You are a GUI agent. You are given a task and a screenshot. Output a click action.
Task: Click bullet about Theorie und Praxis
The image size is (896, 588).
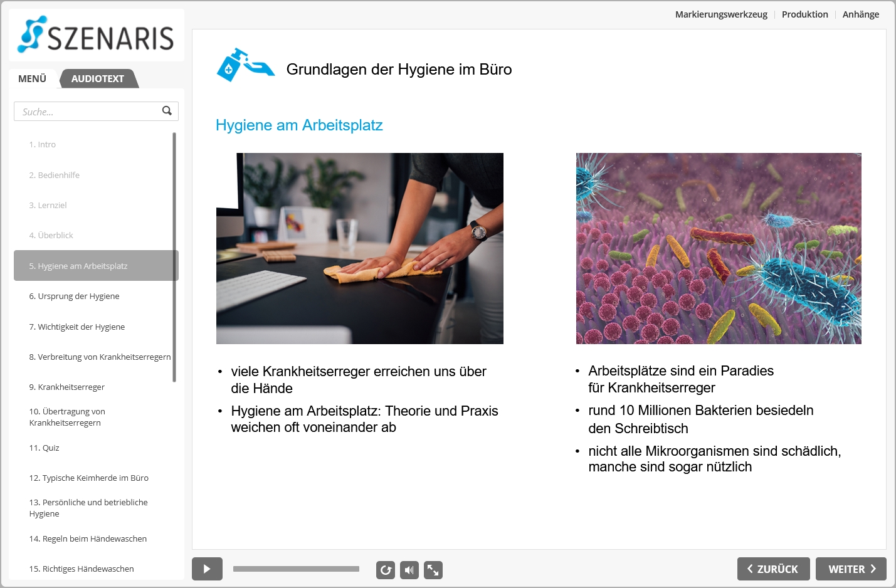point(364,419)
